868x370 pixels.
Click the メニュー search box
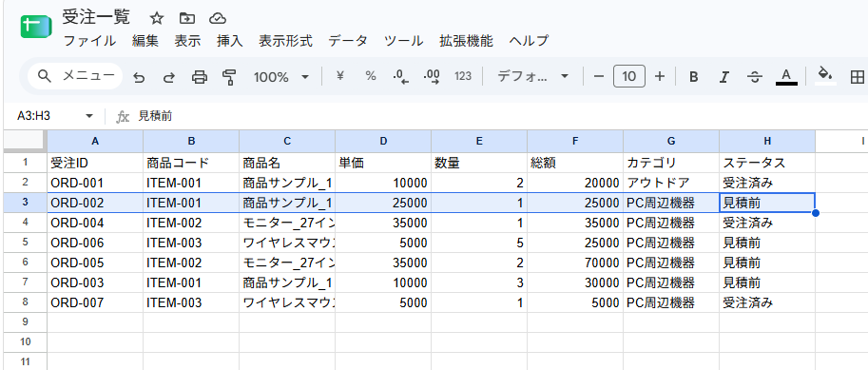click(x=75, y=76)
